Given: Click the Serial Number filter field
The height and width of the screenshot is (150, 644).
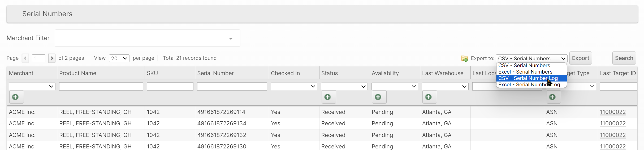Looking at the screenshot, I should click(x=232, y=87).
